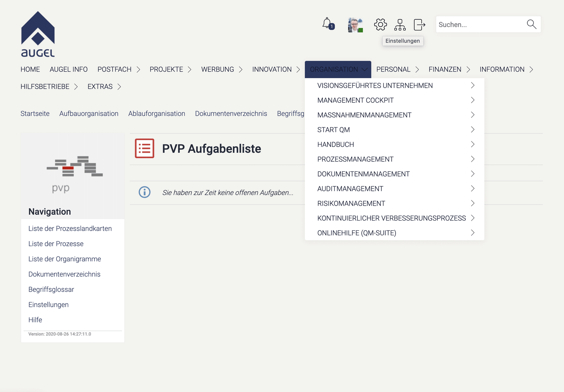
Task: Open the Personal dropdown menu
Action: (397, 69)
